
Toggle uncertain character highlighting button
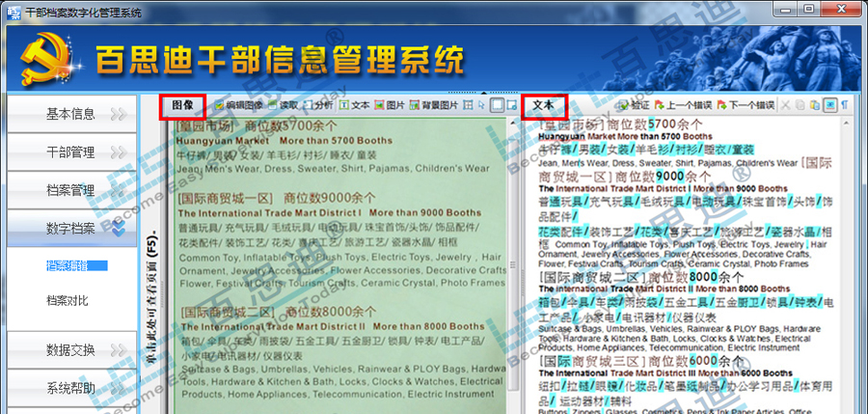(829, 105)
